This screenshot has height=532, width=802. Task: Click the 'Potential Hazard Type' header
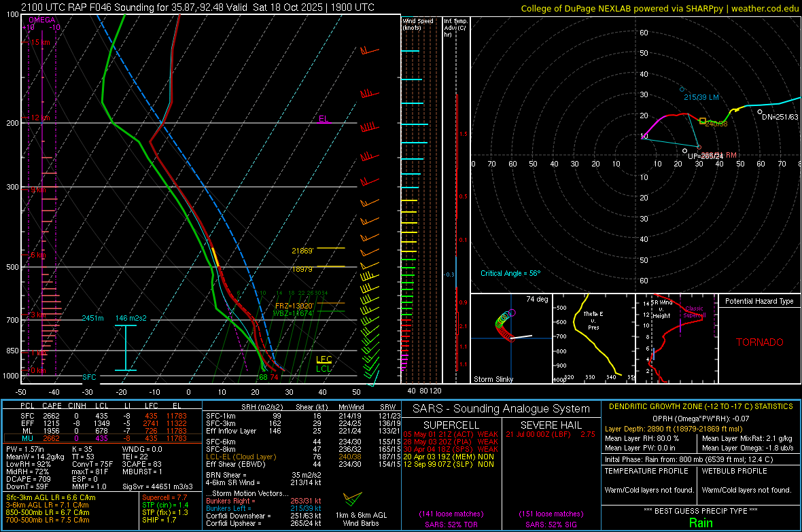(759, 301)
